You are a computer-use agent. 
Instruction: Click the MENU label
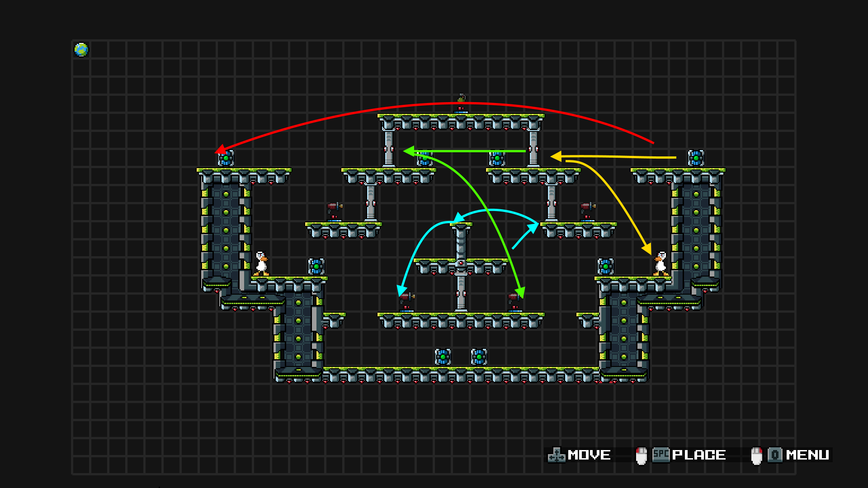pyautogui.click(x=807, y=455)
